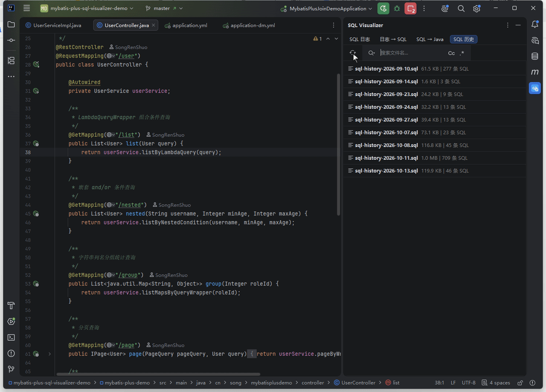This screenshot has width=546, height=392.
Task: Open the Commit tool window
Action: pyautogui.click(x=11, y=40)
